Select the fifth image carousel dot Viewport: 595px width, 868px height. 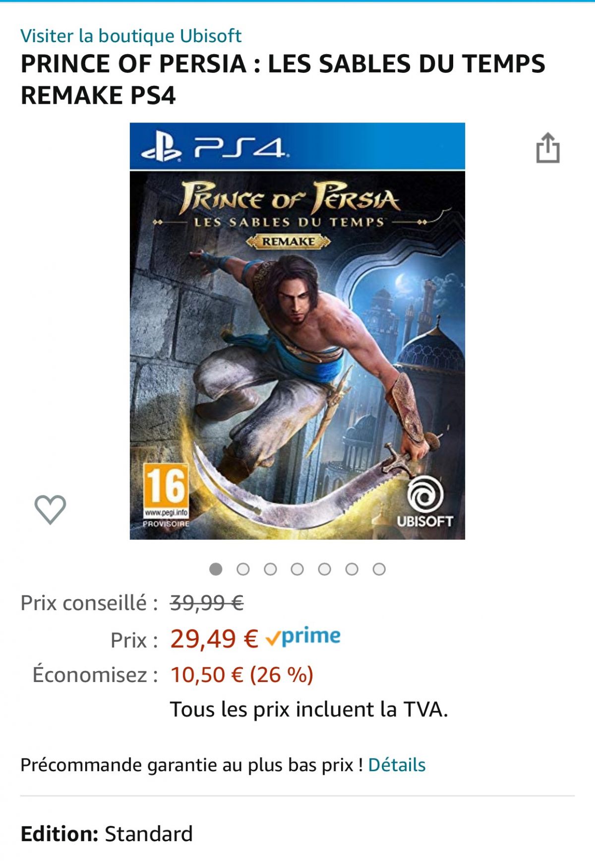tap(325, 569)
